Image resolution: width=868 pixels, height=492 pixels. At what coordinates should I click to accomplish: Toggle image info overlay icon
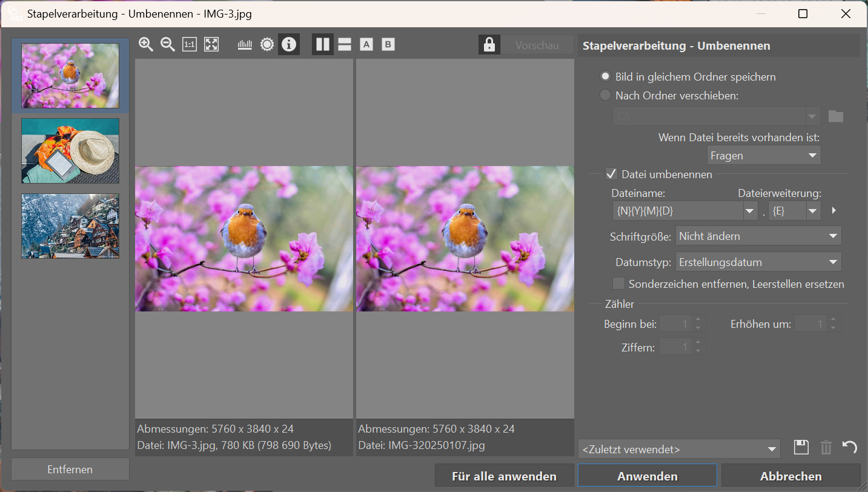pos(289,44)
